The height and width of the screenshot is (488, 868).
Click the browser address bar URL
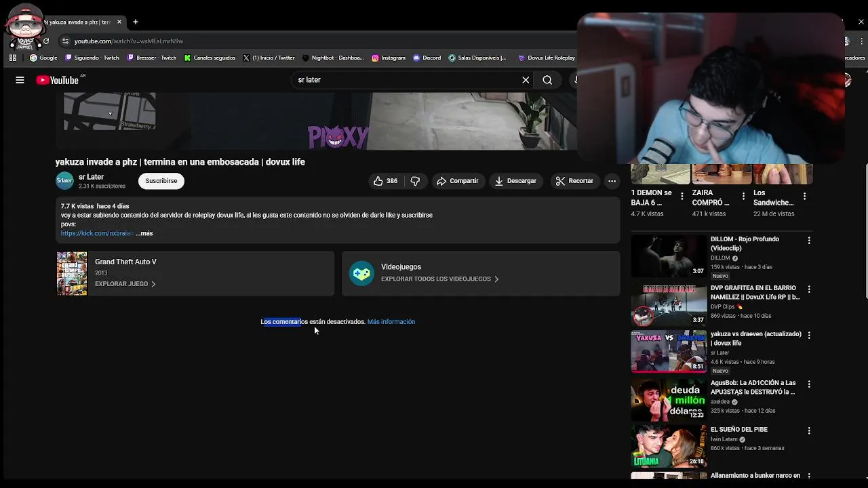coord(129,41)
